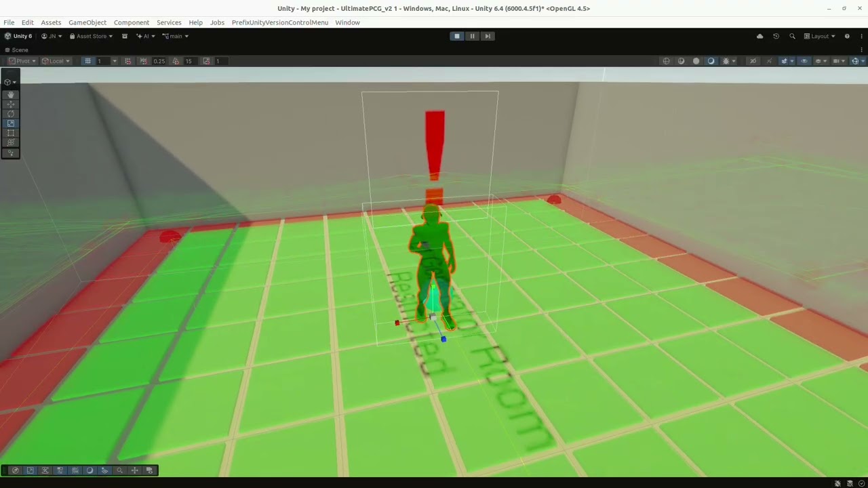Expand the debug draw mode dropdown arrow
Screen dimensions: 868x488
coord(734,61)
